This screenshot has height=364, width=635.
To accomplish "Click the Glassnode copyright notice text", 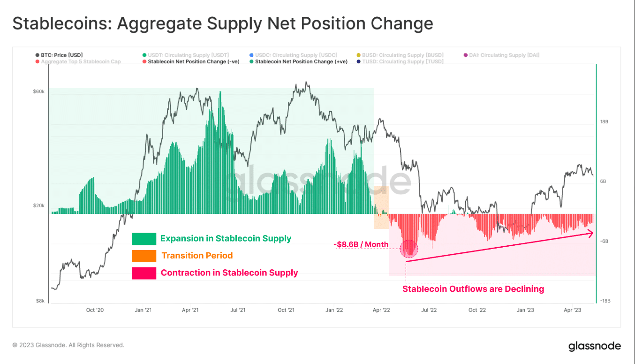I will [x=68, y=345].
